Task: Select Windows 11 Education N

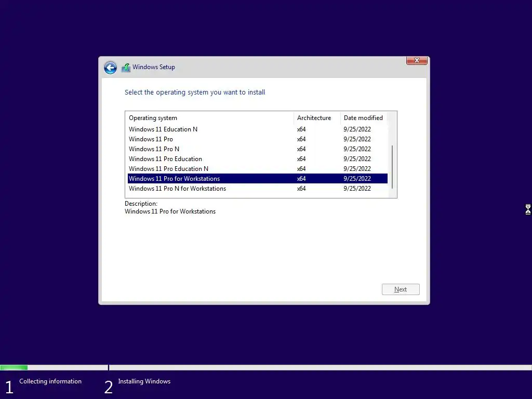Action: point(258,129)
